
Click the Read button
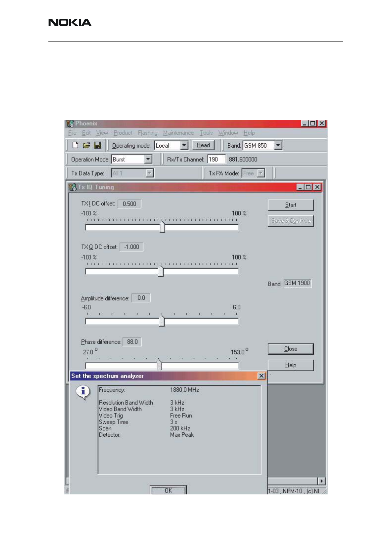[203, 145]
